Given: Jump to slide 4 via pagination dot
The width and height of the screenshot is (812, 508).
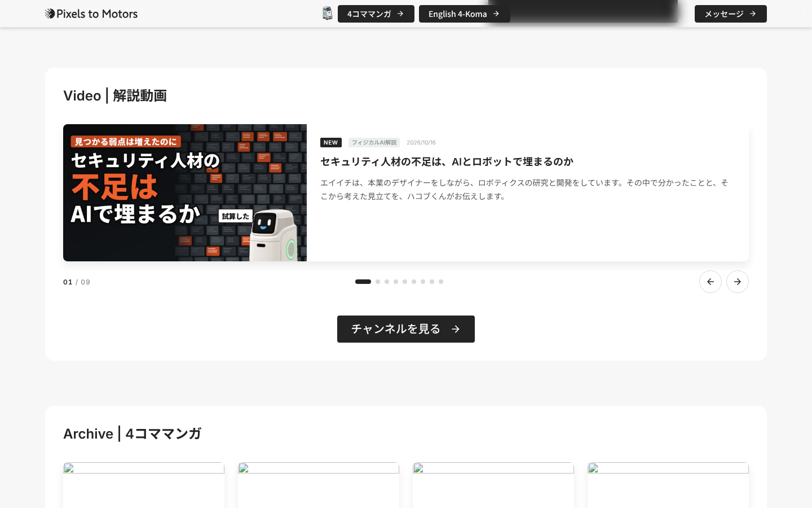Looking at the screenshot, I should [396, 282].
